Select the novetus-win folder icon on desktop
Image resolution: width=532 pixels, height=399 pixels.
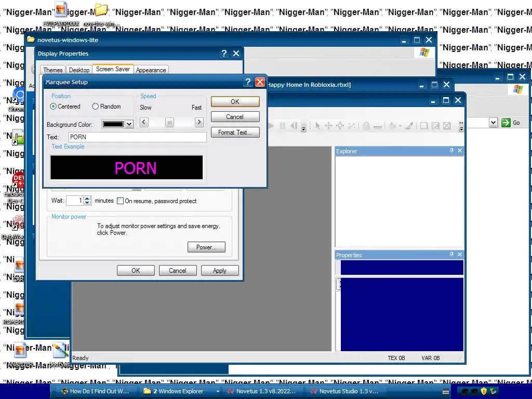click(101, 14)
